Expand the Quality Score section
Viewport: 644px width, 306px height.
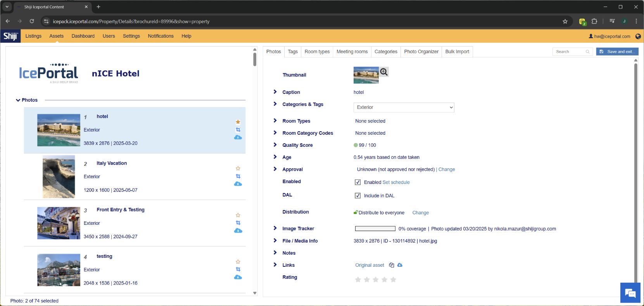[x=275, y=145]
